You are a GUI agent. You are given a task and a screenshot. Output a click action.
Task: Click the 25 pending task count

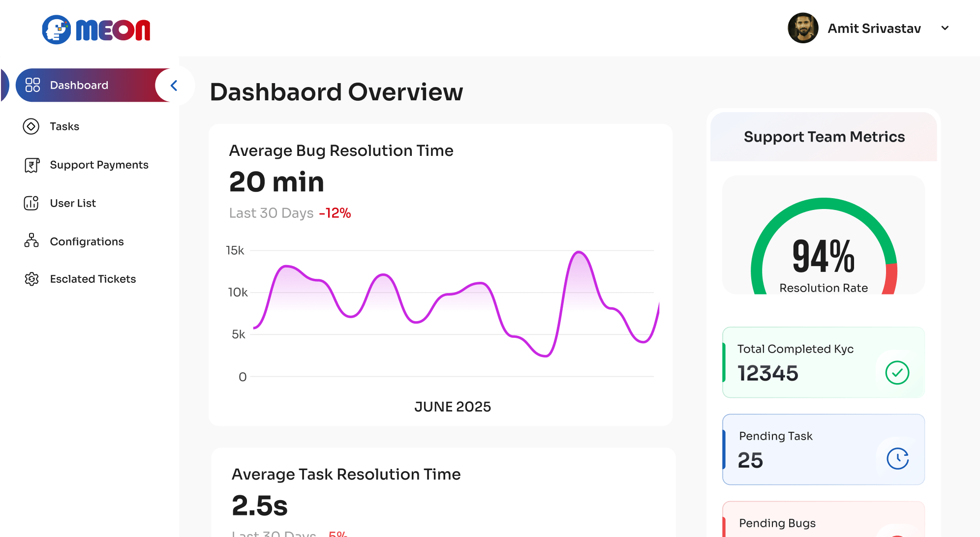pos(750,460)
